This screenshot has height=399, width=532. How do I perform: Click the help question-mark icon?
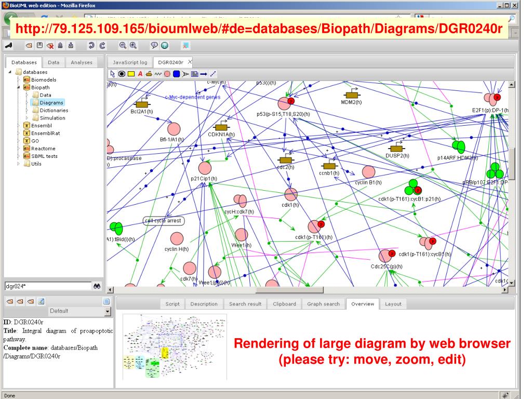tap(165, 46)
